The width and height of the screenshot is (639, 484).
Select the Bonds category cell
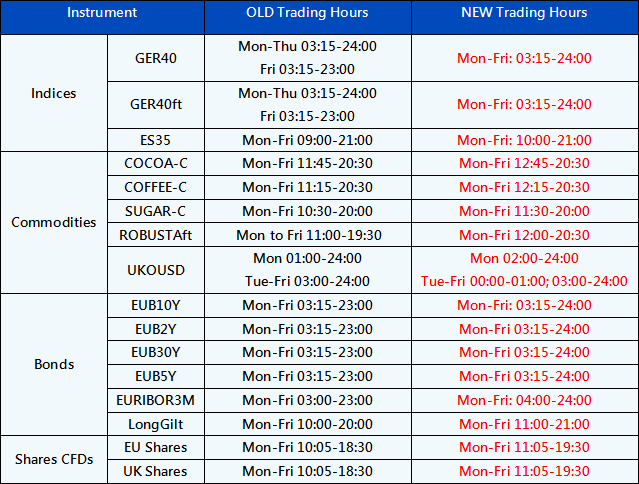54,365
